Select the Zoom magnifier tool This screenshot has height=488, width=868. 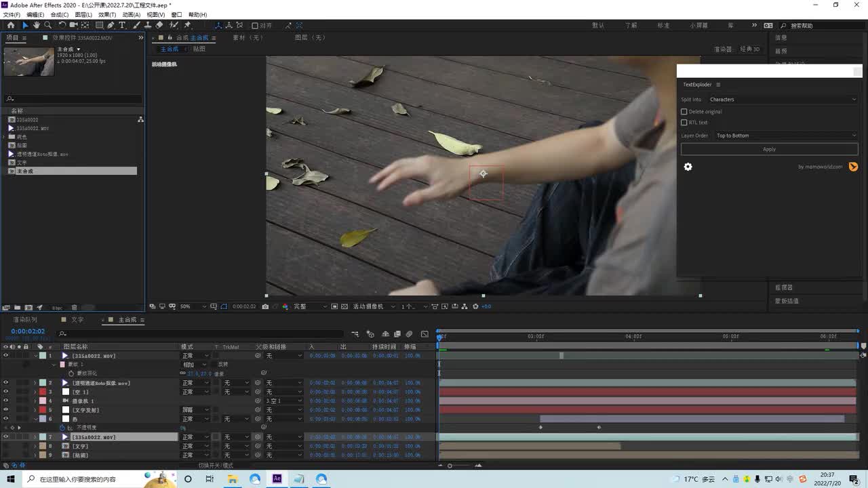tap(47, 25)
